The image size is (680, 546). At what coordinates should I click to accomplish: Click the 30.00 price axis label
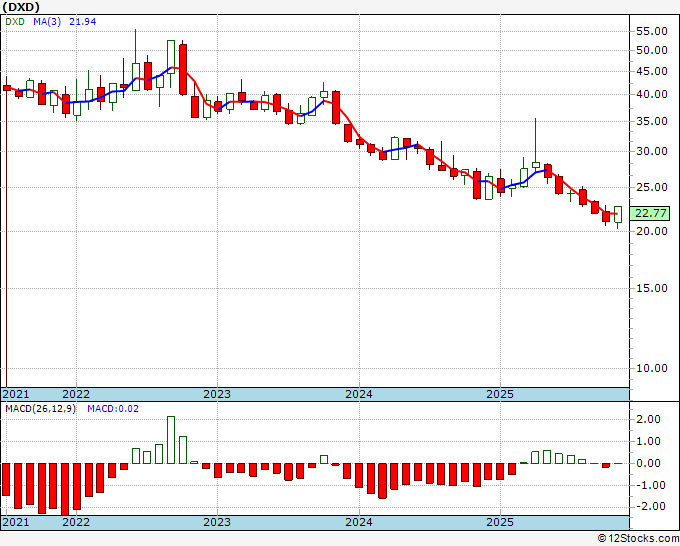[651, 151]
